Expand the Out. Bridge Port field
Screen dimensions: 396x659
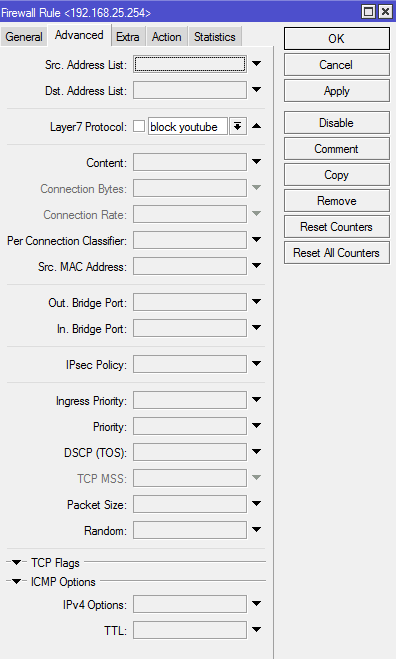pos(256,301)
